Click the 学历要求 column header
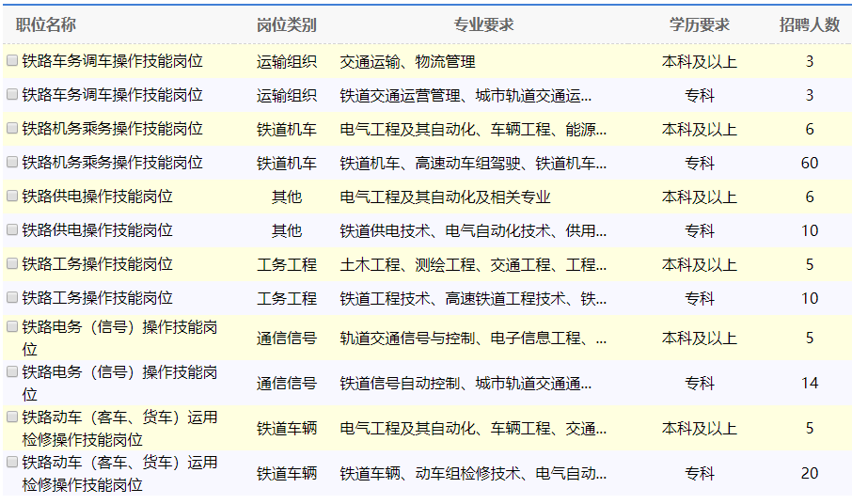Viewport: 852px width, 504px height. pyautogui.click(x=699, y=24)
